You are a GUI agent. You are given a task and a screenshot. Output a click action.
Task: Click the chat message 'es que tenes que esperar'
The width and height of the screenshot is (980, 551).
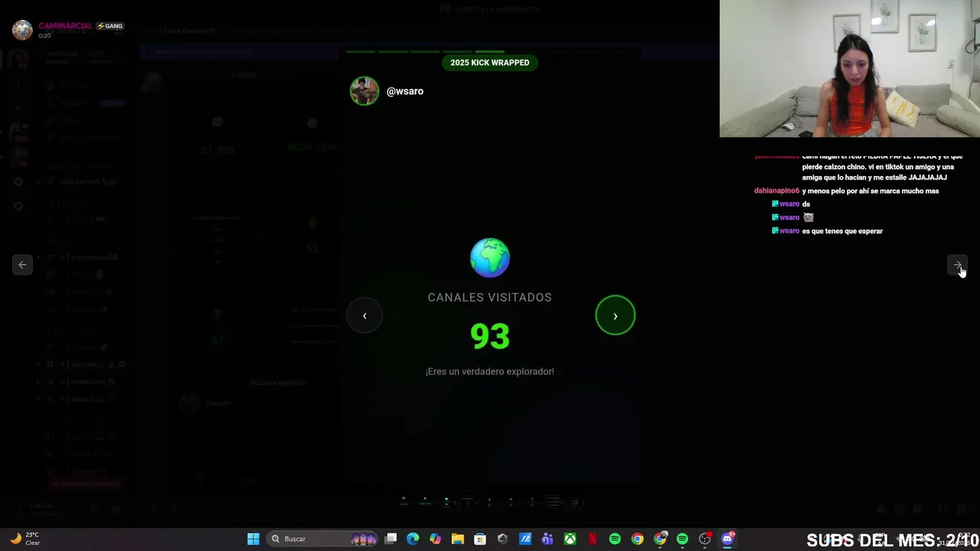[x=842, y=231]
